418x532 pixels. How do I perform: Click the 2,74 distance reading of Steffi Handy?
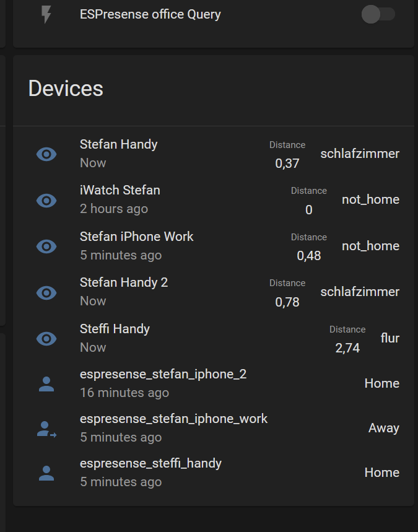pos(347,348)
